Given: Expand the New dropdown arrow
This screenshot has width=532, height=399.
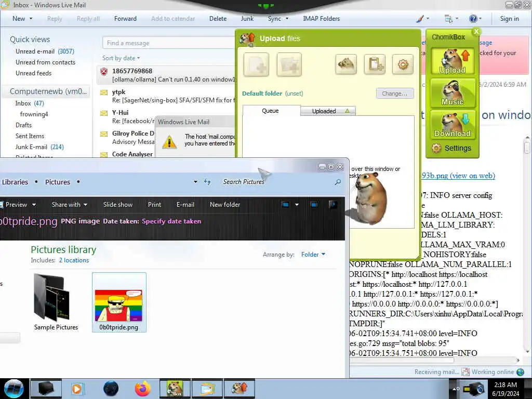Looking at the screenshot, I should click(x=31, y=19).
